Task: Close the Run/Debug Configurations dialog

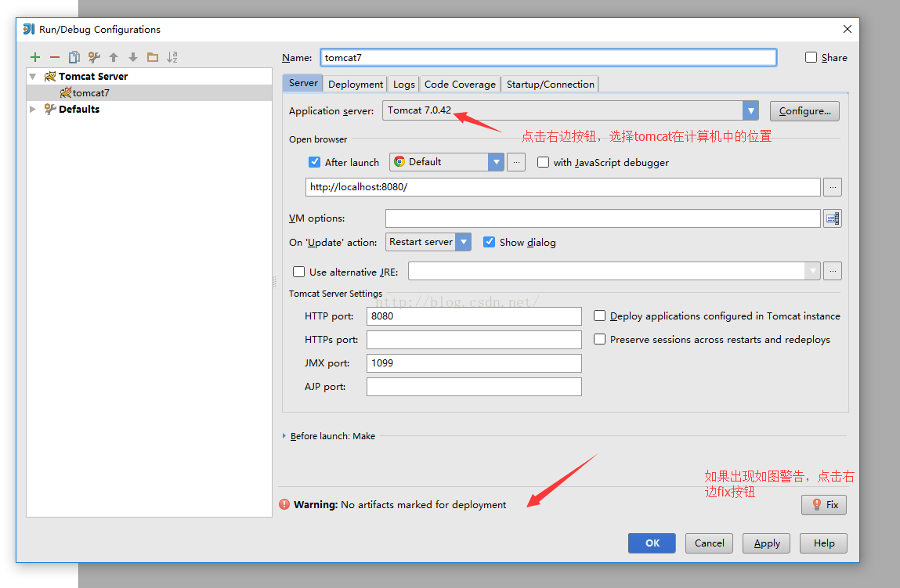Action: pyautogui.click(x=848, y=29)
